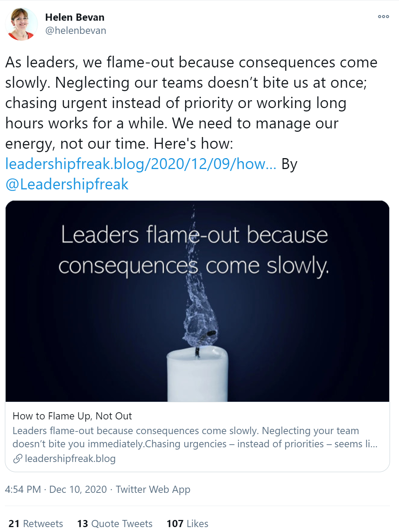Viewport: 399px width, 532px height.
Task: Click the leadershipfreak.blog domain in the card footer
Action: click(70, 459)
